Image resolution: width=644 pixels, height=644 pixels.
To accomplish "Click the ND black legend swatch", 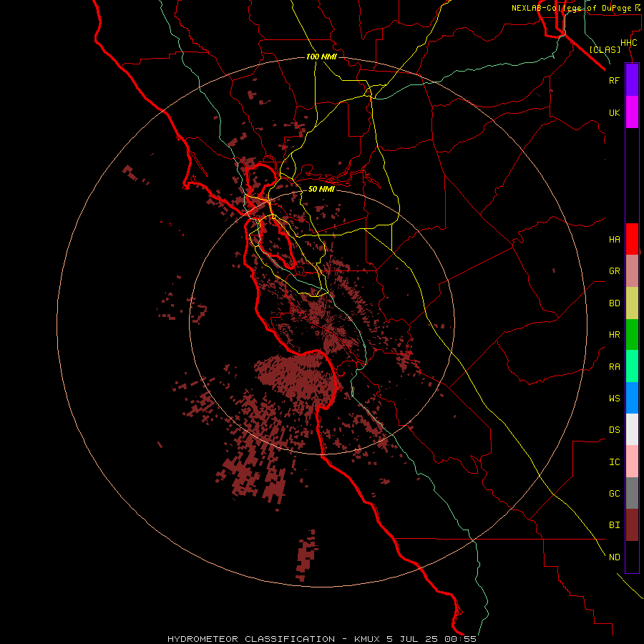I will coord(632,557).
